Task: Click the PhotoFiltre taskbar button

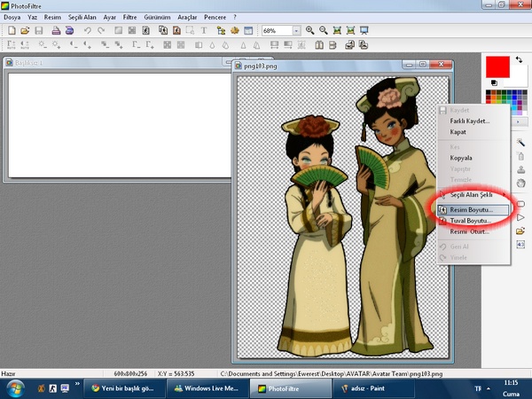Action: coord(291,388)
